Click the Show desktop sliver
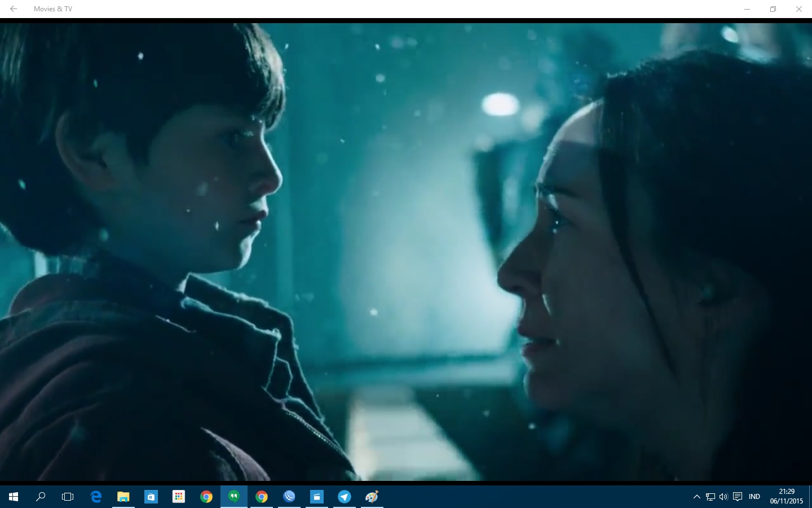The height and width of the screenshot is (508, 812). tap(810, 497)
